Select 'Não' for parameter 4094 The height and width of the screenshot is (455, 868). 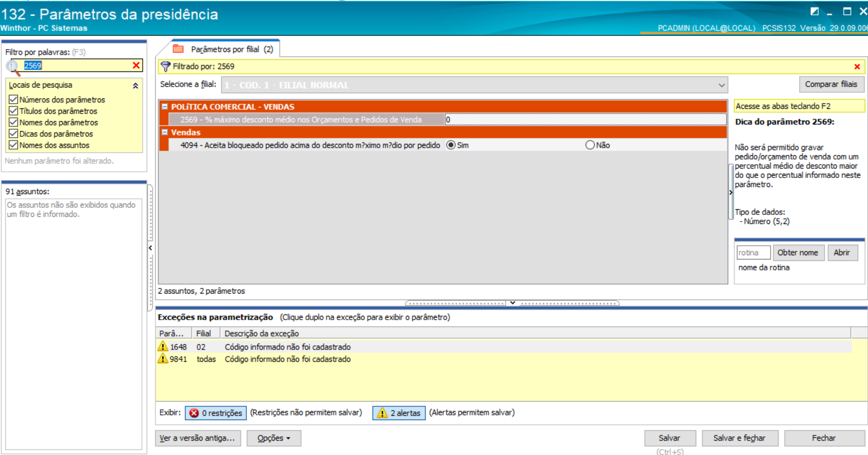(590, 145)
